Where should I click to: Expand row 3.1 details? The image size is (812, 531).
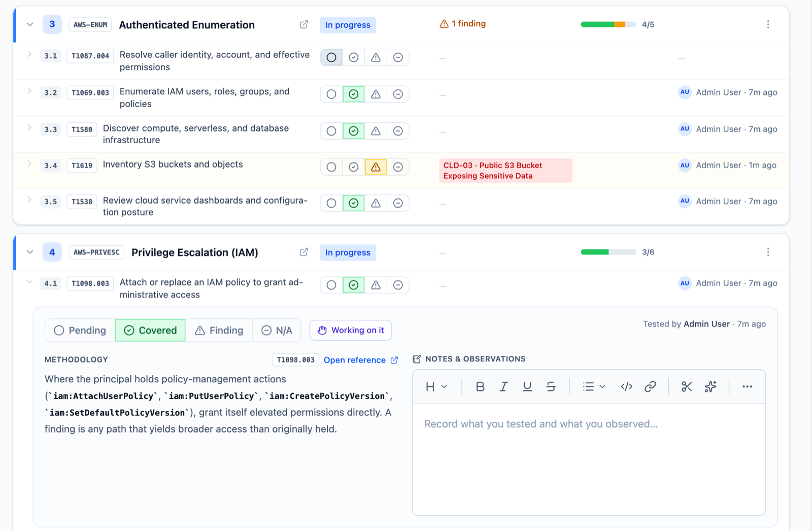[x=29, y=54]
